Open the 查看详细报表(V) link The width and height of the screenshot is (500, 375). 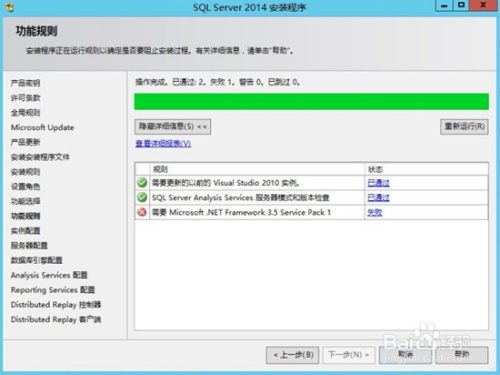click(x=163, y=144)
